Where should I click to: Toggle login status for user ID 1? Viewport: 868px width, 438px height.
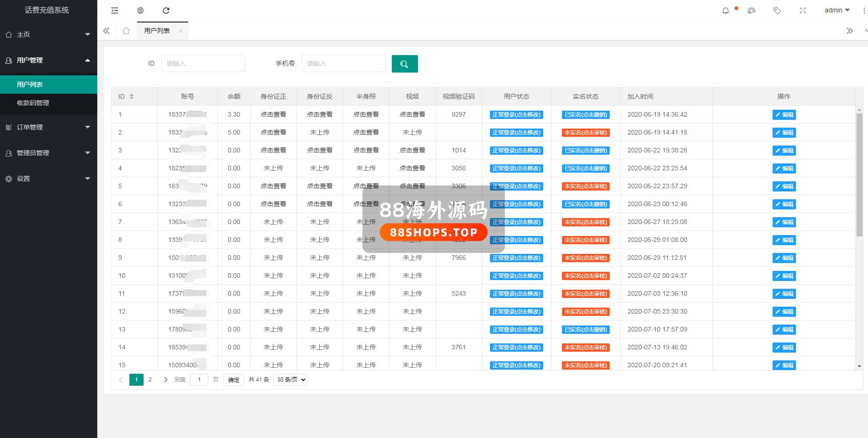(516, 115)
